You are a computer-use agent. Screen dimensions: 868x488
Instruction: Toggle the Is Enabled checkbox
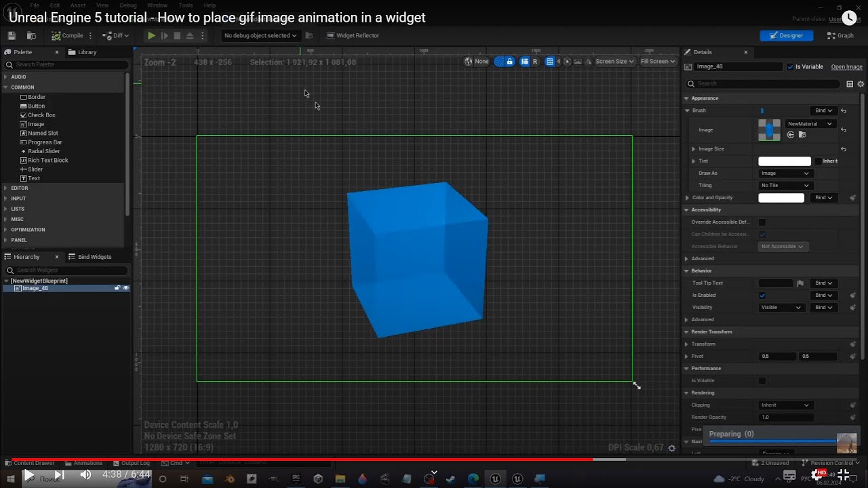(x=762, y=296)
